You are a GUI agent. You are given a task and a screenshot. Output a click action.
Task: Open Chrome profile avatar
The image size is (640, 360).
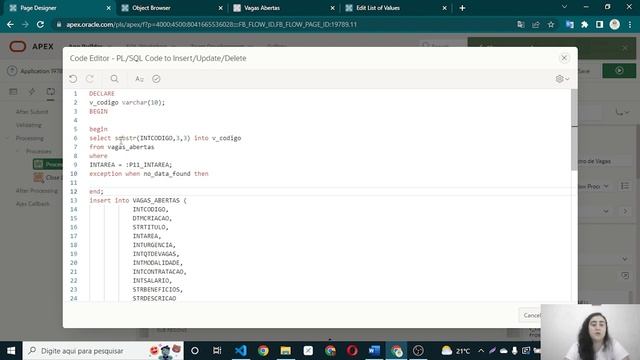pos(614,24)
